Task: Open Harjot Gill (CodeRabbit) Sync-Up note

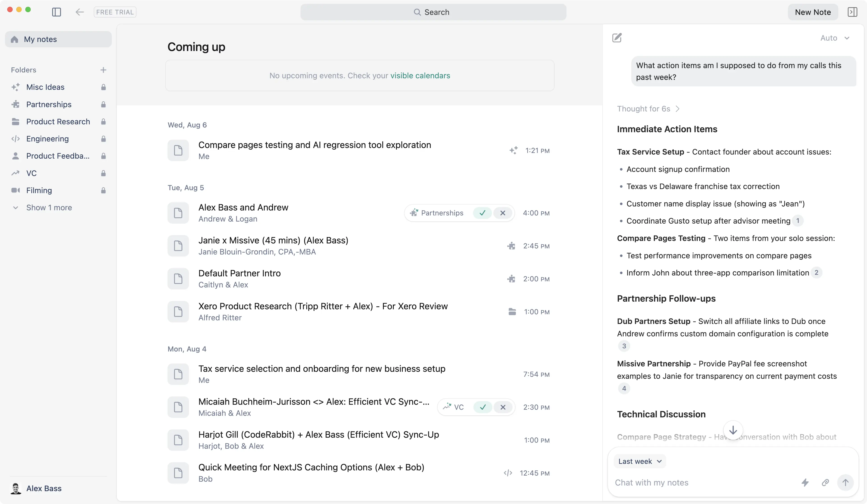Action: click(358, 440)
